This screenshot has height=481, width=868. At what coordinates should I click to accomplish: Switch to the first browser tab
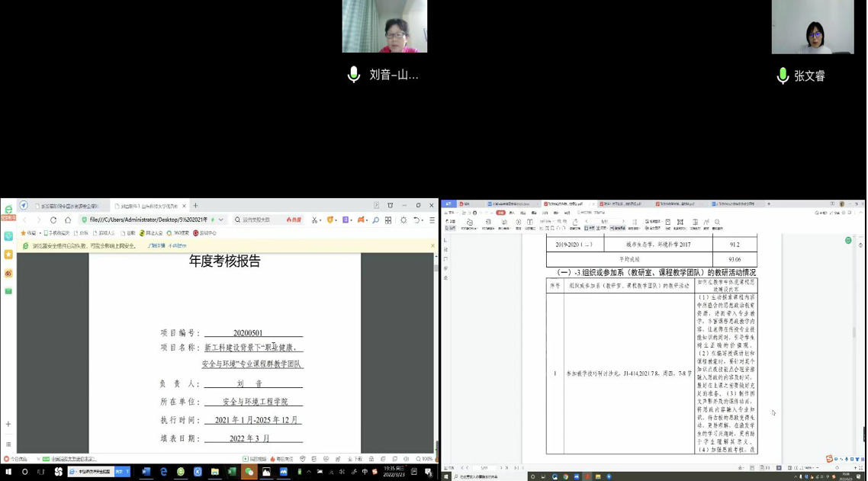69,206
